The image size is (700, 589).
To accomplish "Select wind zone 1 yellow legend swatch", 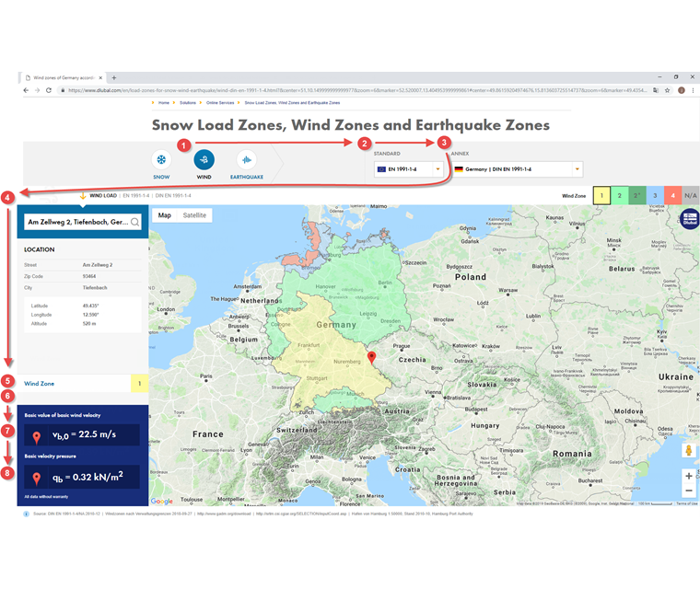I will pyautogui.click(x=601, y=195).
